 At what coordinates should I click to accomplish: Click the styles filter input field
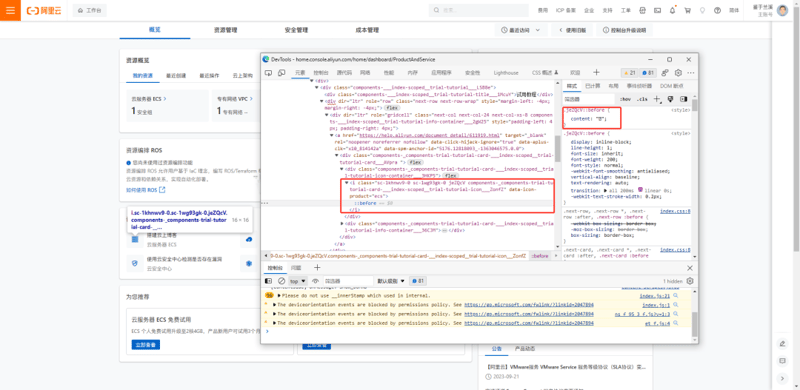[x=588, y=99]
